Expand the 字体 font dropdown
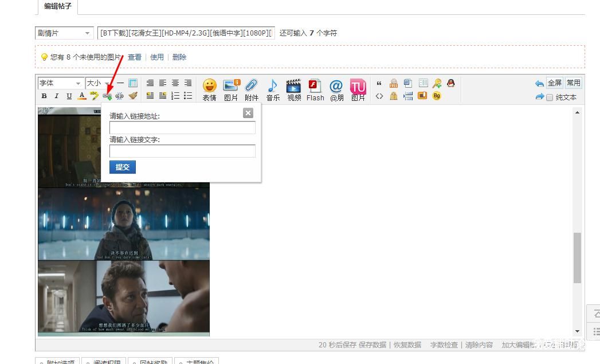The image size is (600, 364). coord(60,83)
